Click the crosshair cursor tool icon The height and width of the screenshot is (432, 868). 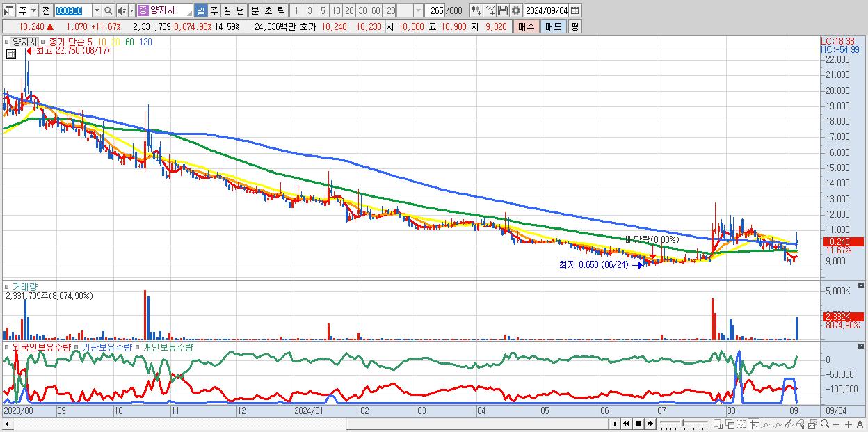click(x=754, y=424)
